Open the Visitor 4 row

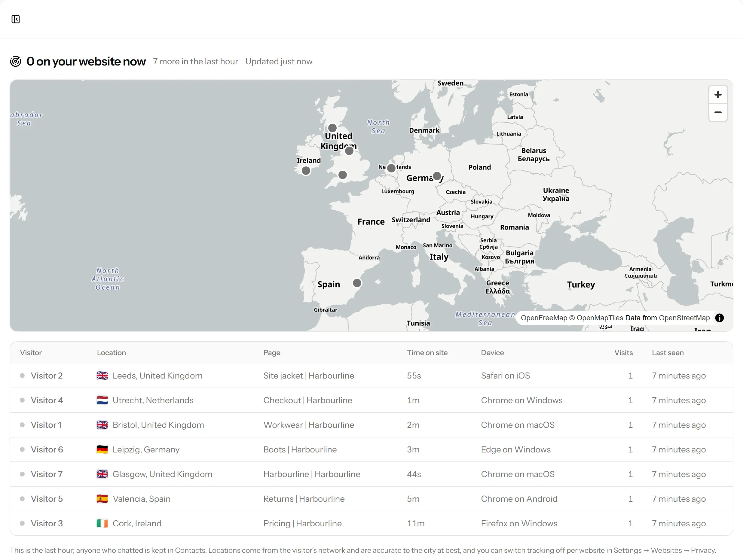coord(371,400)
